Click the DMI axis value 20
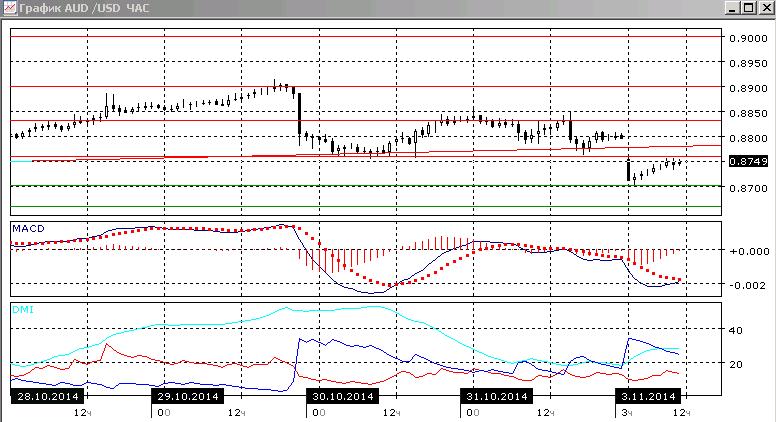 [x=736, y=364]
